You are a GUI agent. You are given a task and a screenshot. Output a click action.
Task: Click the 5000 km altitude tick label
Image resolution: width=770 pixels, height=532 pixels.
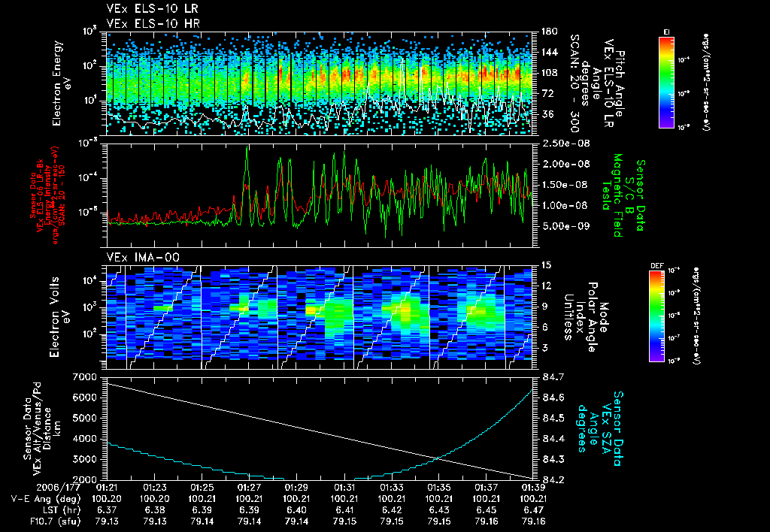pos(85,418)
